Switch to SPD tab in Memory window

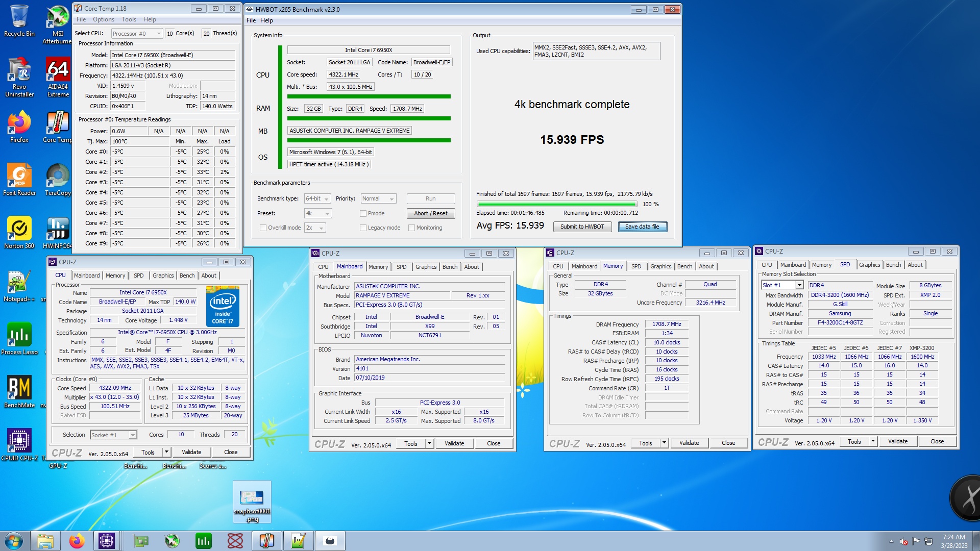point(636,266)
